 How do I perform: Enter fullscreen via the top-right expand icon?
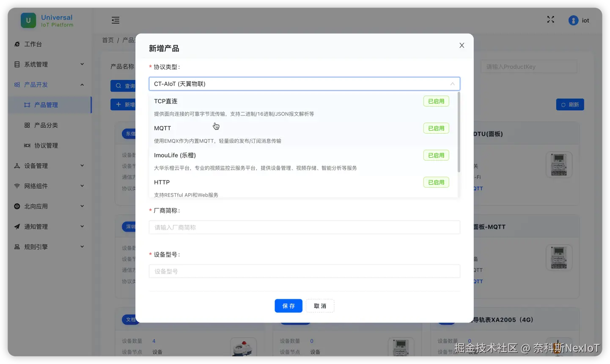tap(550, 19)
